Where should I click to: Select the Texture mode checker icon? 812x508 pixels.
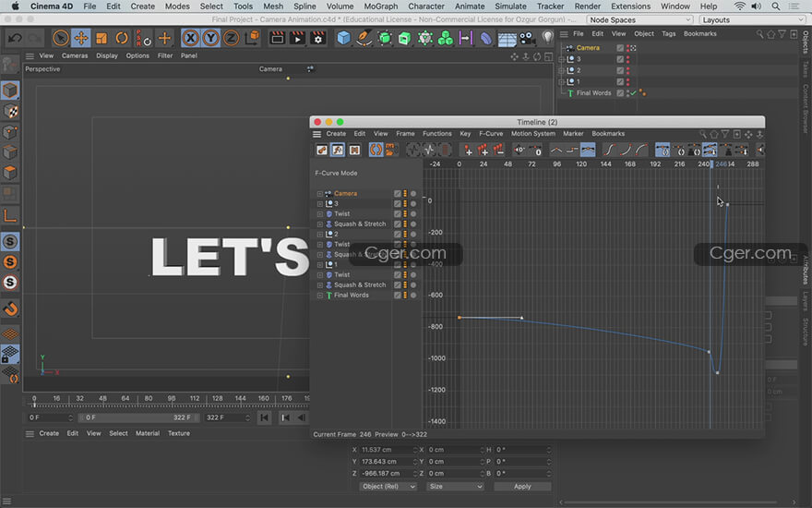pyautogui.click(x=10, y=111)
